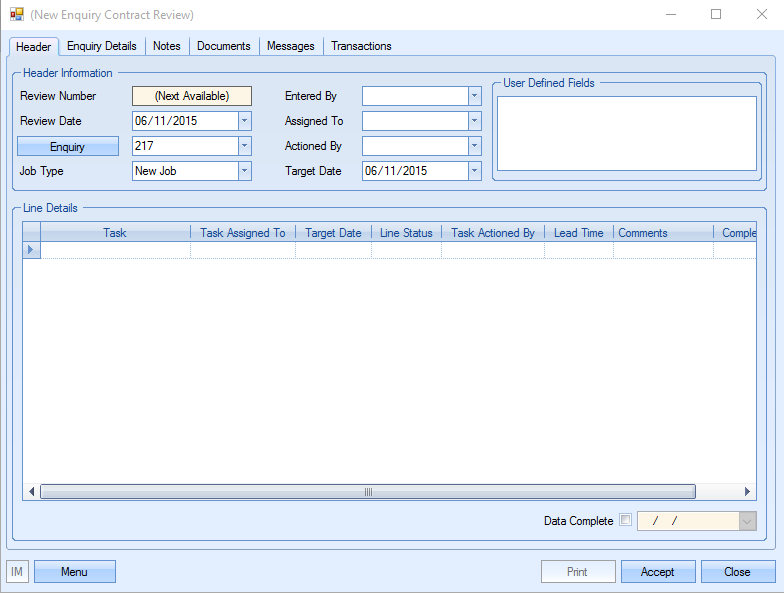784x593 pixels.
Task: Open the Entered By dropdown
Action: tap(474, 96)
